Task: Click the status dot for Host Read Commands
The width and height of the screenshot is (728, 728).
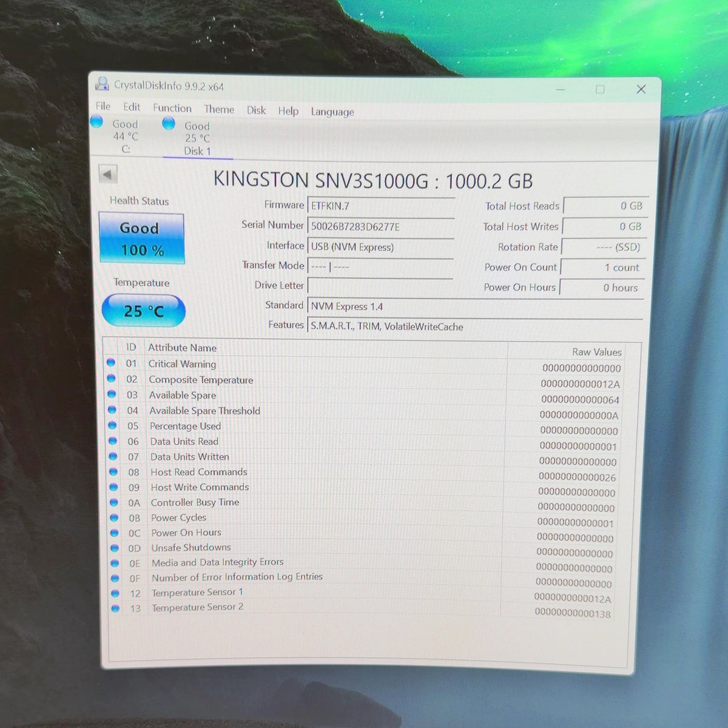Action: tap(113, 471)
